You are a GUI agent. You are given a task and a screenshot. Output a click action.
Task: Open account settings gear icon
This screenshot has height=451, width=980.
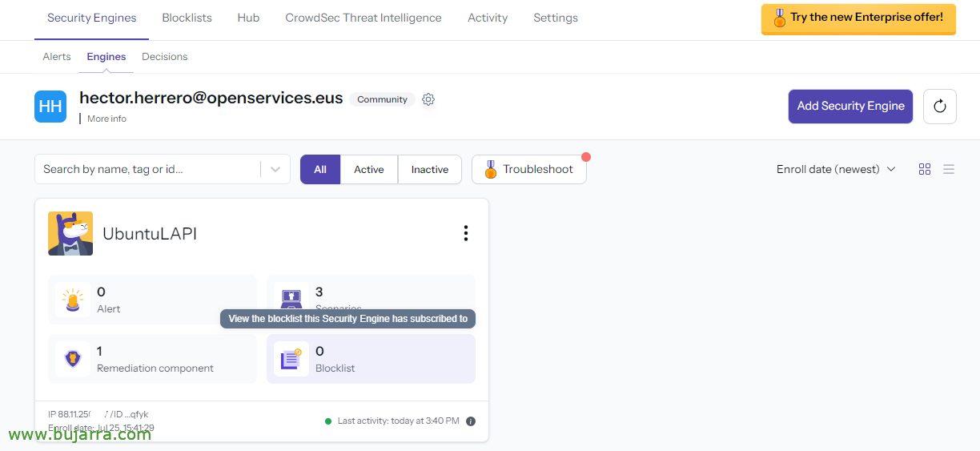(428, 99)
